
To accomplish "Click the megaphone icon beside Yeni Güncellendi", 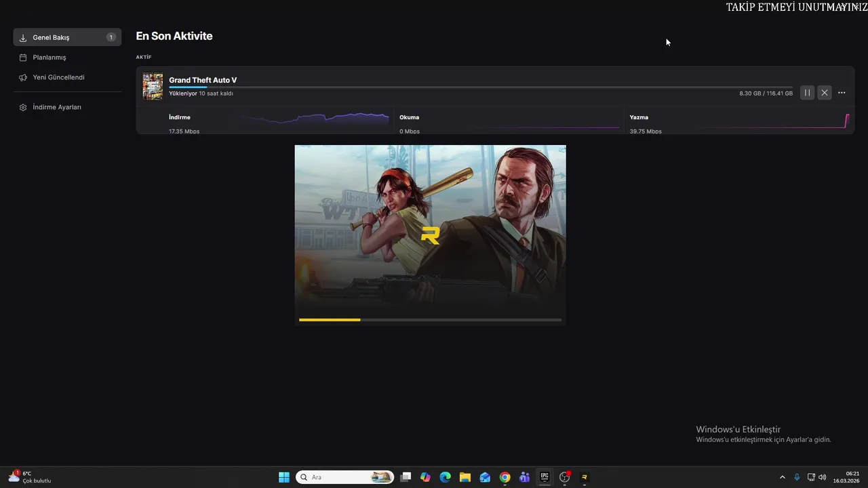I will [23, 77].
